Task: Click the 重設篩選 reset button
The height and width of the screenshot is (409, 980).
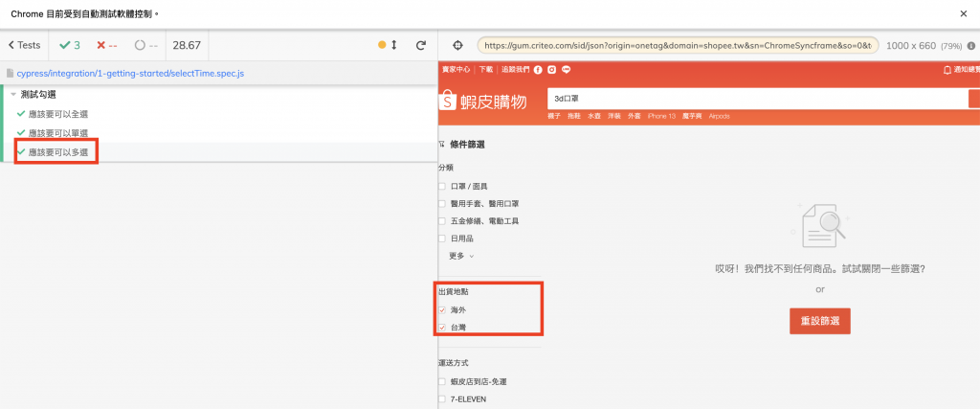Action: pos(820,321)
